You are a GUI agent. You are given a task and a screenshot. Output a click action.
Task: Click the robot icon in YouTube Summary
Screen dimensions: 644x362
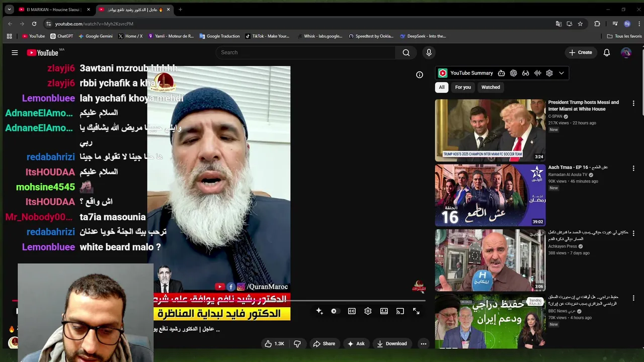point(501,73)
